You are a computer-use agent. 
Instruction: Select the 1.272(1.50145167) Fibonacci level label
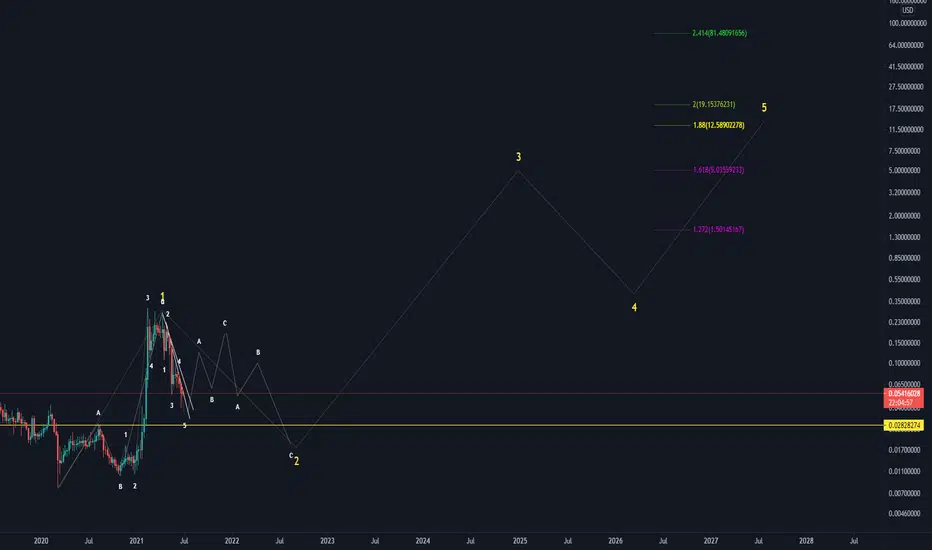point(718,230)
